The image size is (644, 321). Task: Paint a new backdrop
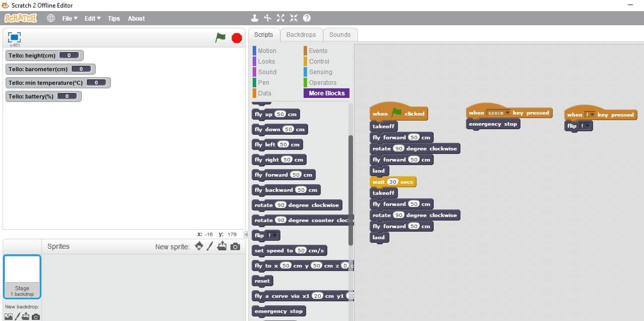pos(18,316)
